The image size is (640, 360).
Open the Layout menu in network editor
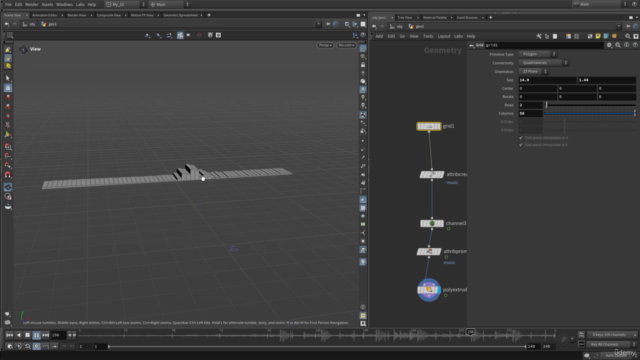coord(444,36)
